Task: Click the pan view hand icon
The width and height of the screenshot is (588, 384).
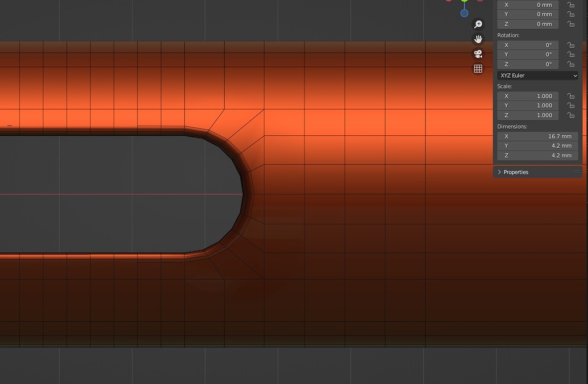Action: (478, 39)
